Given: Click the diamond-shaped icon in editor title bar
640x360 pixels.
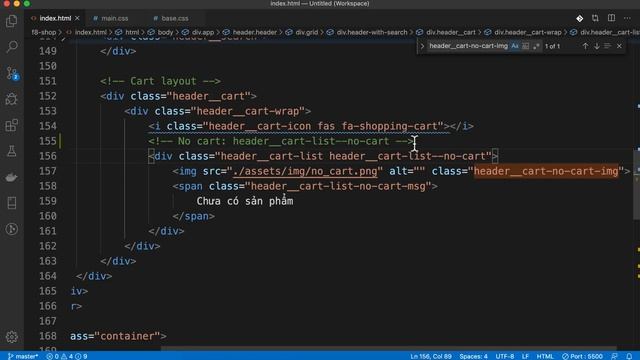Looking at the screenshot, I should (x=579, y=18).
